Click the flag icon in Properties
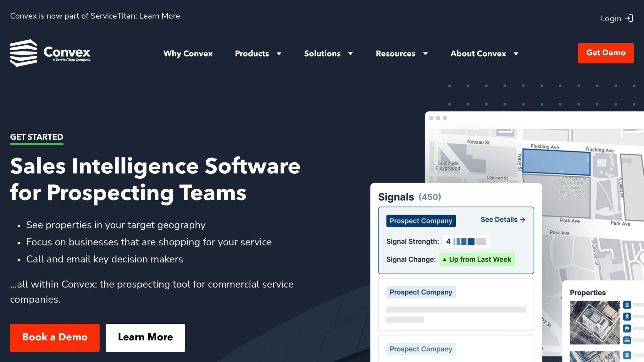Viewport: 644px width, 362px height. coord(627,328)
